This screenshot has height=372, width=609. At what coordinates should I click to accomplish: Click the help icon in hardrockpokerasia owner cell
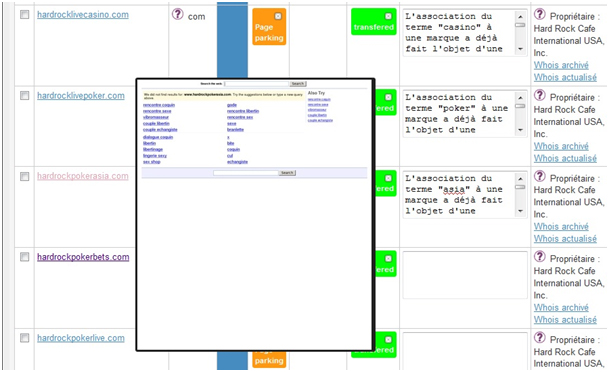click(539, 176)
